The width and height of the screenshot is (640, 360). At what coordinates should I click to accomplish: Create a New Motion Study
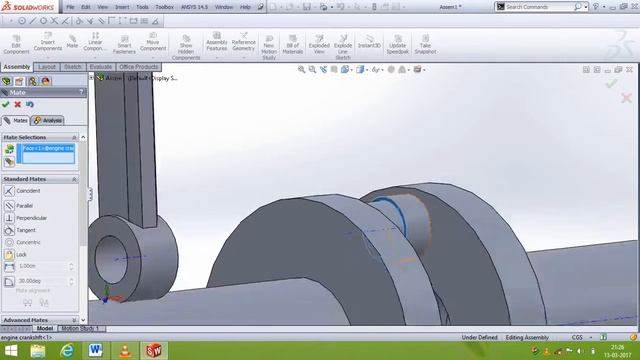(x=269, y=47)
